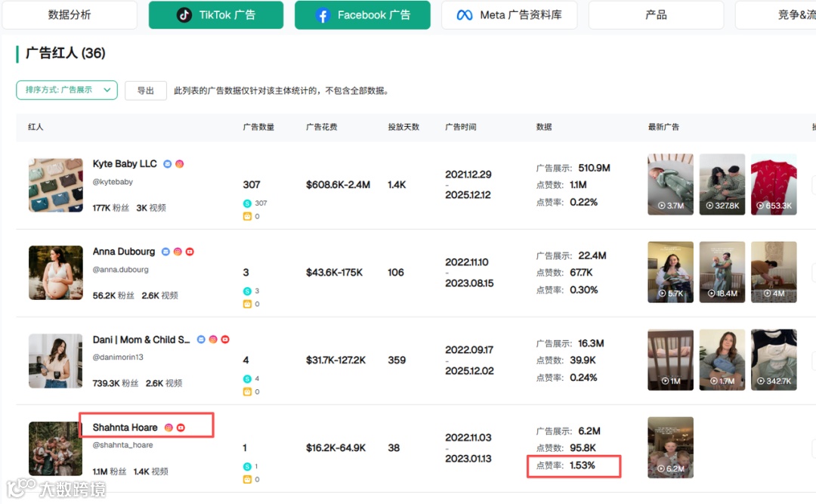Click the 广告时间 column header
The image size is (816, 504).
[x=461, y=127]
